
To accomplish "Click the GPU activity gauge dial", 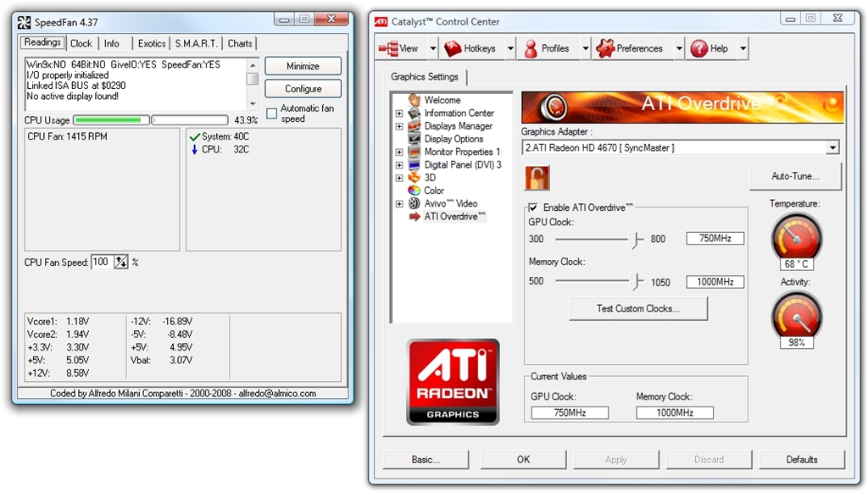I will click(797, 316).
